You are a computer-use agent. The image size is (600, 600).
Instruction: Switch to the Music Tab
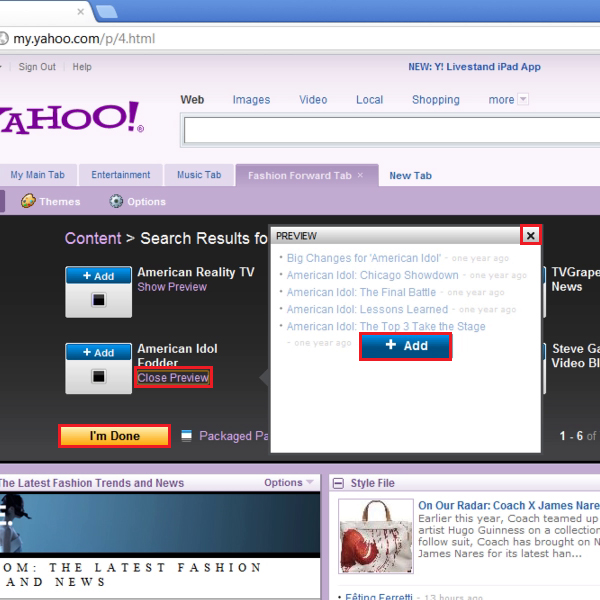click(199, 175)
